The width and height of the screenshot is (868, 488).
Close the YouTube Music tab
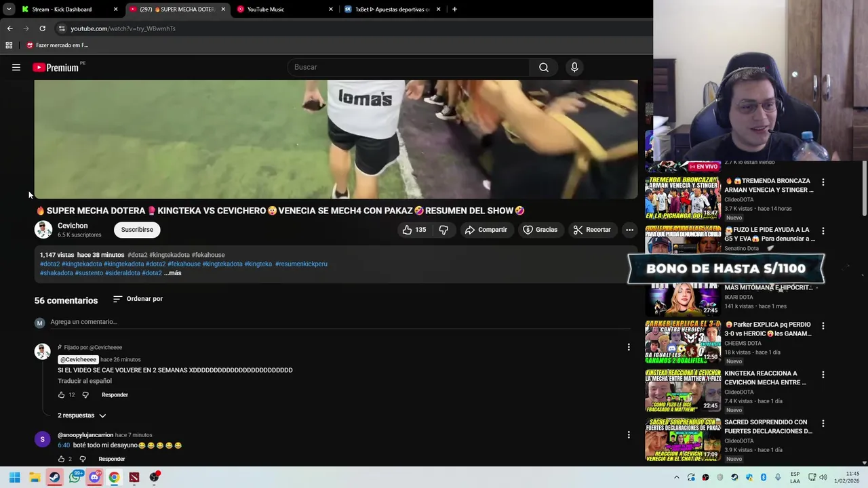[331, 9]
